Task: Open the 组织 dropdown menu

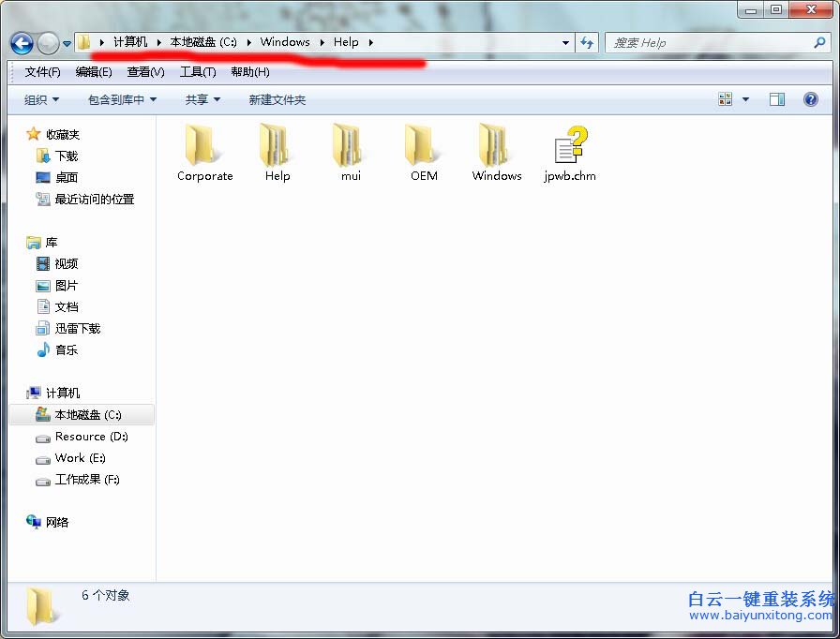Action: pyautogui.click(x=39, y=98)
